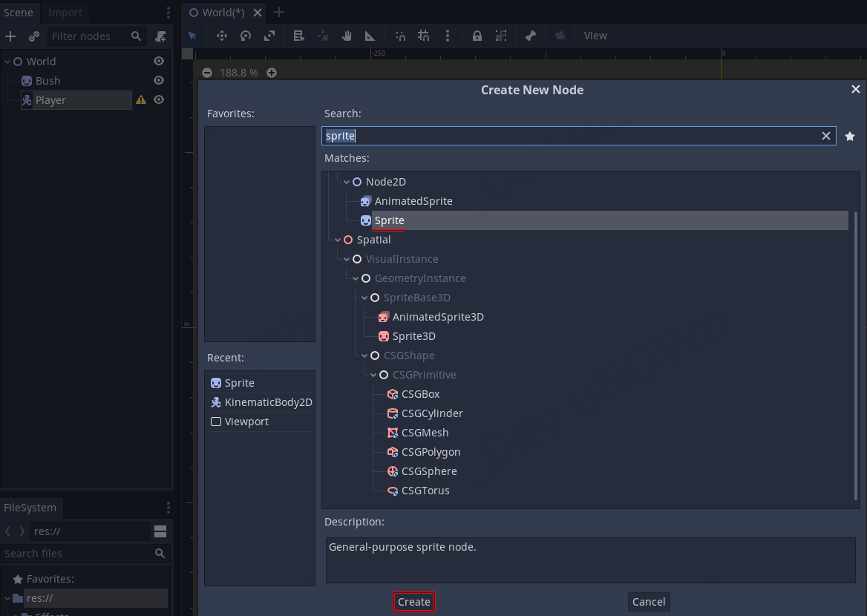Image resolution: width=867 pixels, height=616 pixels.
Task: Toggle grid snap icon in toolbar
Action: coord(424,36)
